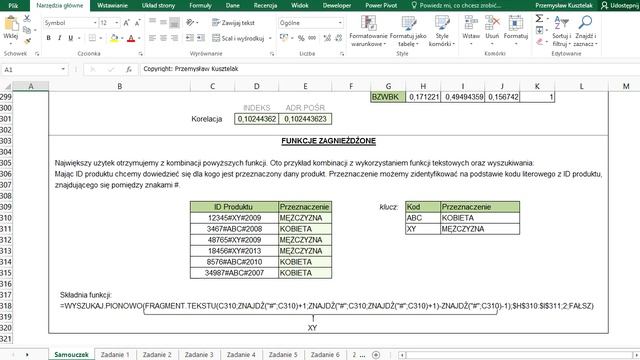Open Formatowanie warunkowe menu

[368, 31]
